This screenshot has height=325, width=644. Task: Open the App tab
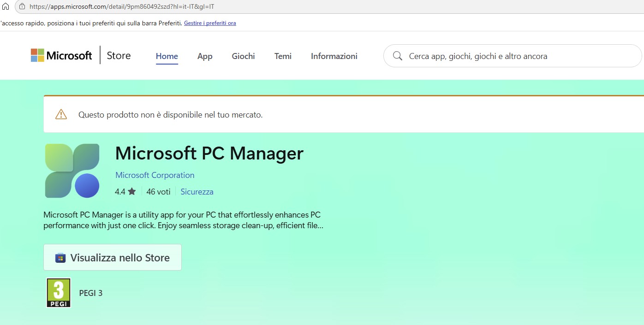click(x=205, y=56)
